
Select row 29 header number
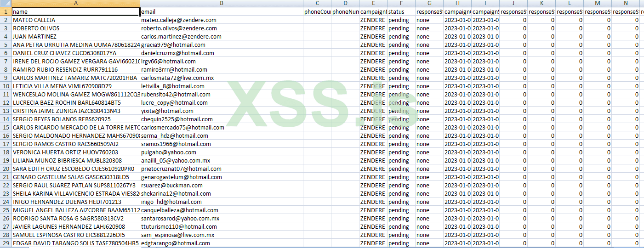[6, 243]
